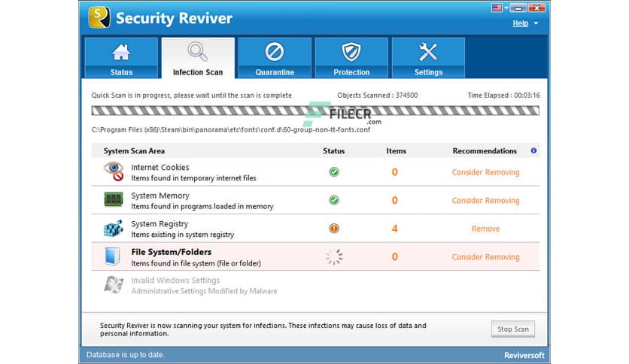
Task: Click the Security Reviver logo icon
Action: (99, 17)
